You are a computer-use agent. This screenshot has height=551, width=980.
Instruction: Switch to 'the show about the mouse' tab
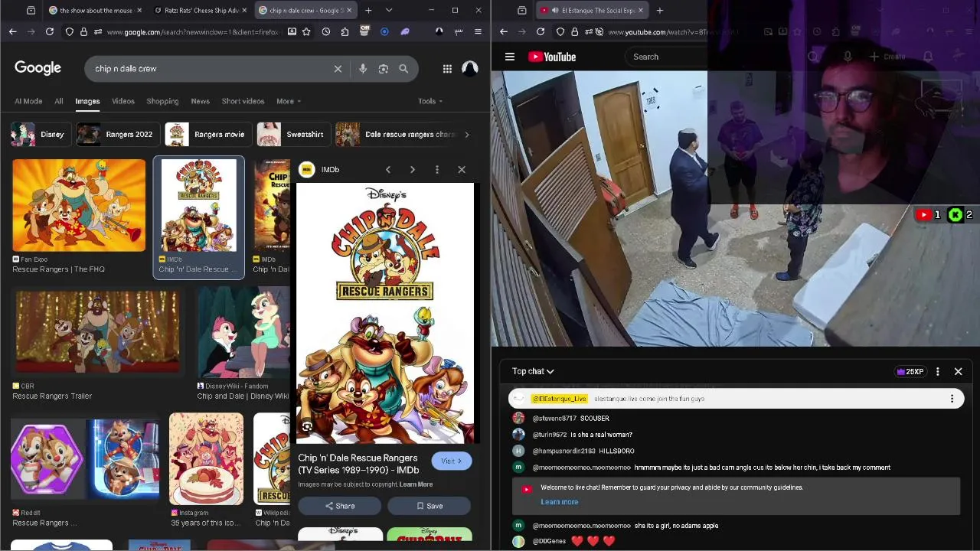pyautogui.click(x=95, y=10)
